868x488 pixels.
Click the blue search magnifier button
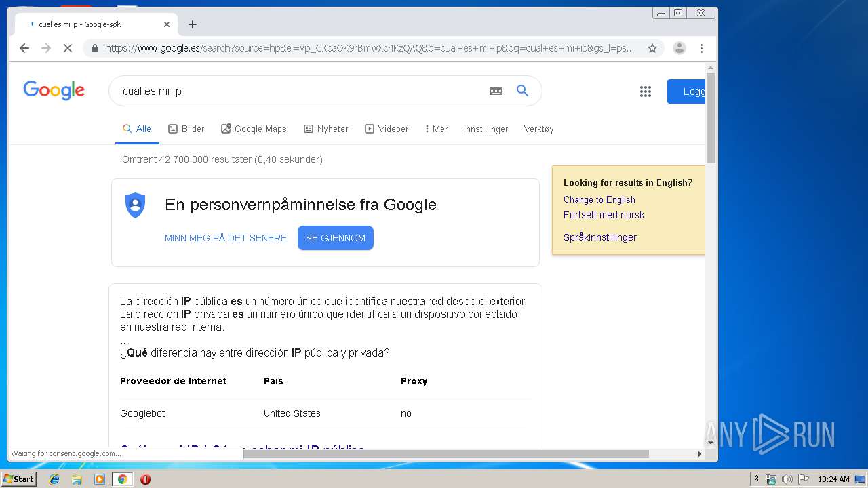[522, 91]
